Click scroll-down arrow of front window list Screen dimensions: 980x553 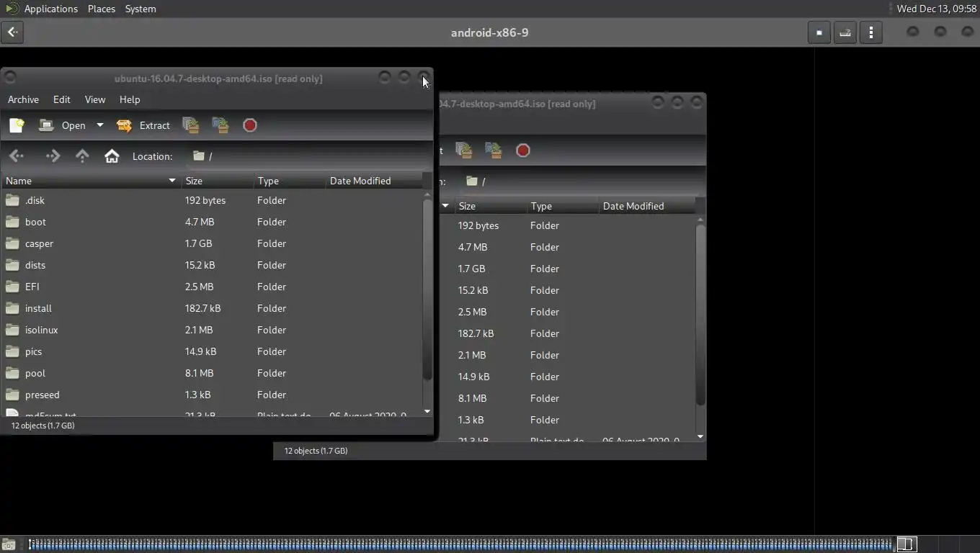point(427,411)
